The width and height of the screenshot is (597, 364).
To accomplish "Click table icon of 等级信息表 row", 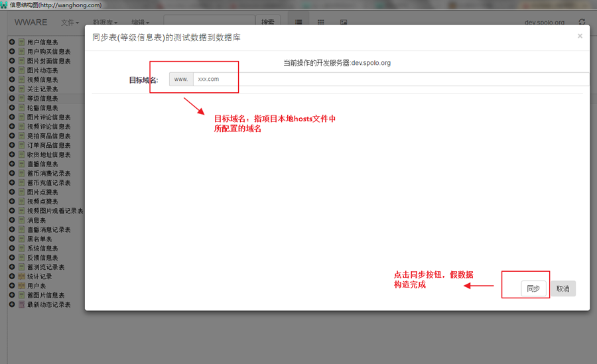I will (x=22, y=98).
